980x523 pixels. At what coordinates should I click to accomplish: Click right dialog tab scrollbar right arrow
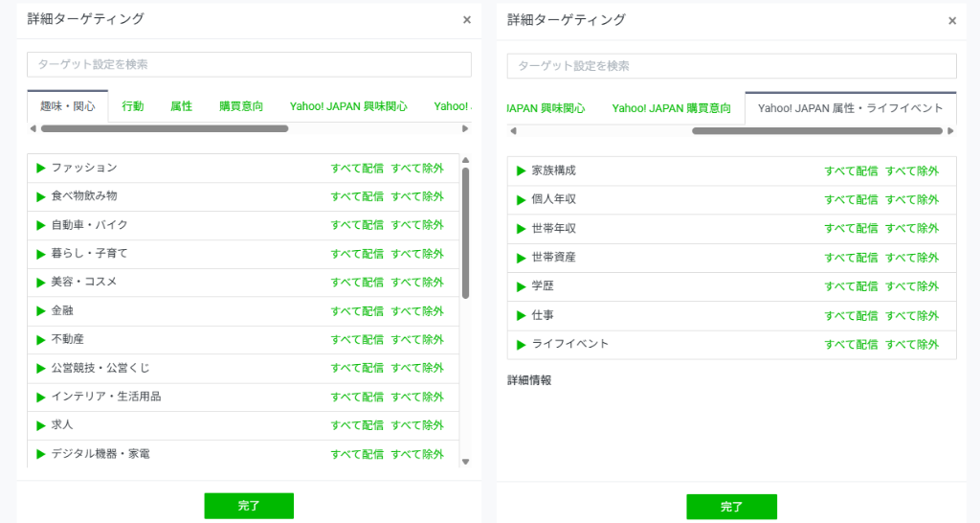[x=950, y=130]
